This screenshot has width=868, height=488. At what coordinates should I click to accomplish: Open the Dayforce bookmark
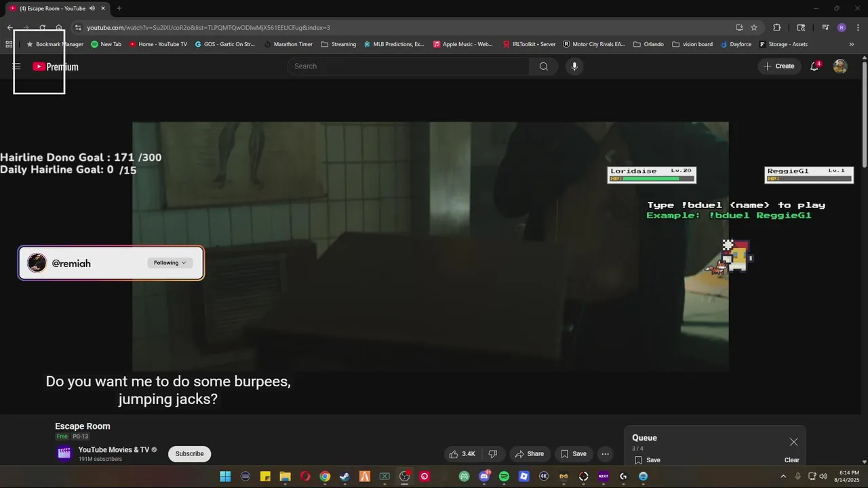tap(736, 44)
